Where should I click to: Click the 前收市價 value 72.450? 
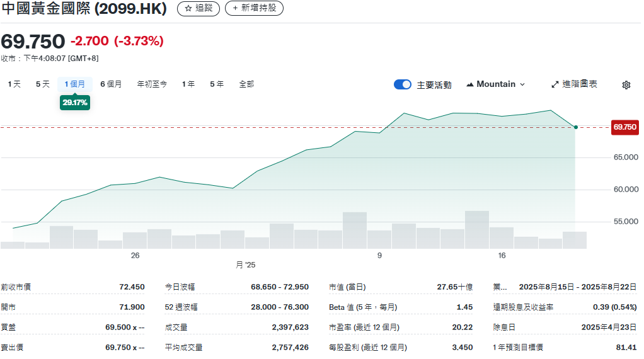(x=132, y=287)
